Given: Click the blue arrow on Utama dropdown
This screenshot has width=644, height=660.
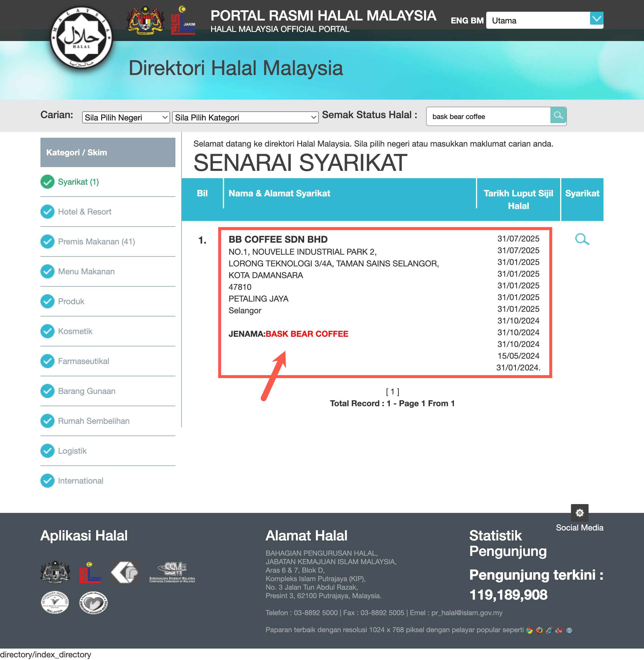Looking at the screenshot, I should 596,18.
